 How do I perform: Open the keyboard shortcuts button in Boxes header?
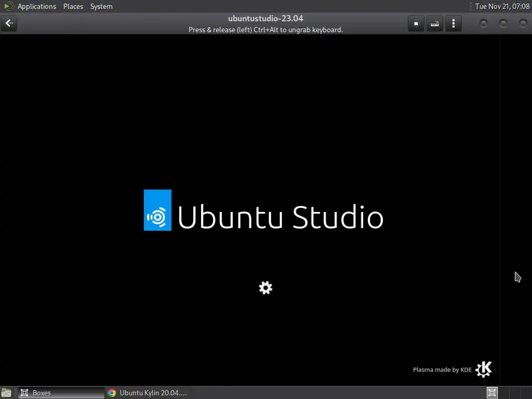click(435, 23)
